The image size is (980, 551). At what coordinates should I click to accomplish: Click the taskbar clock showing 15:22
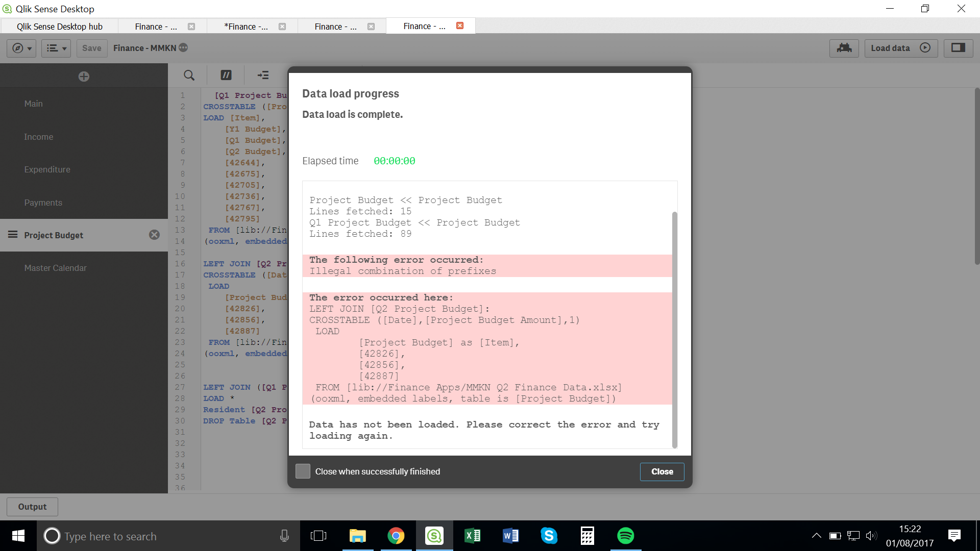point(910,536)
